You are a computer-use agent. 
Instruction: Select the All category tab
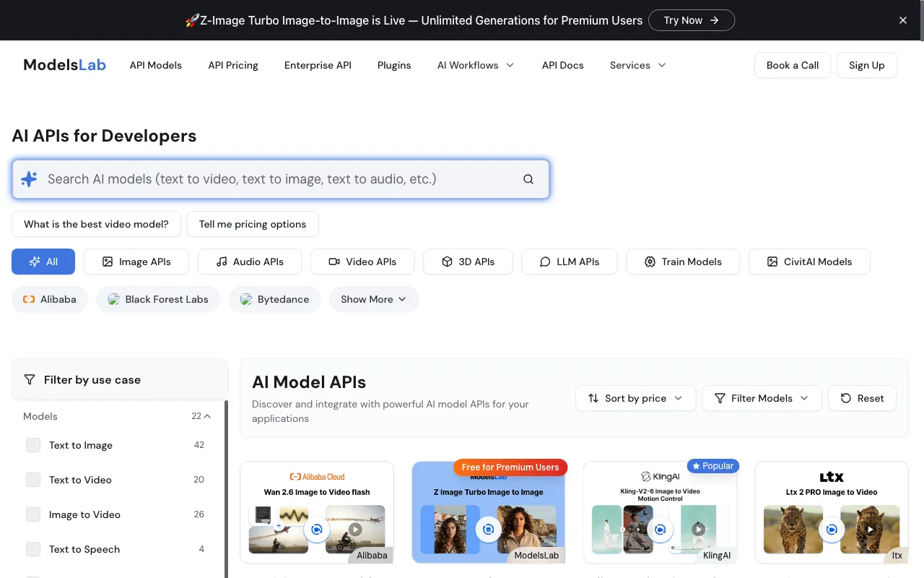click(43, 262)
